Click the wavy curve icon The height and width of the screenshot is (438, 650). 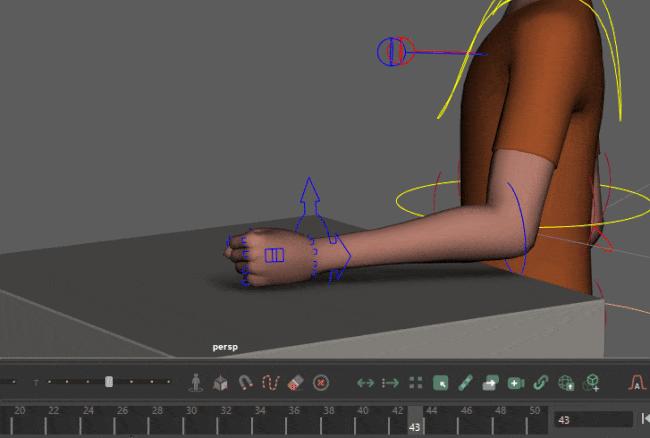(x=269, y=382)
